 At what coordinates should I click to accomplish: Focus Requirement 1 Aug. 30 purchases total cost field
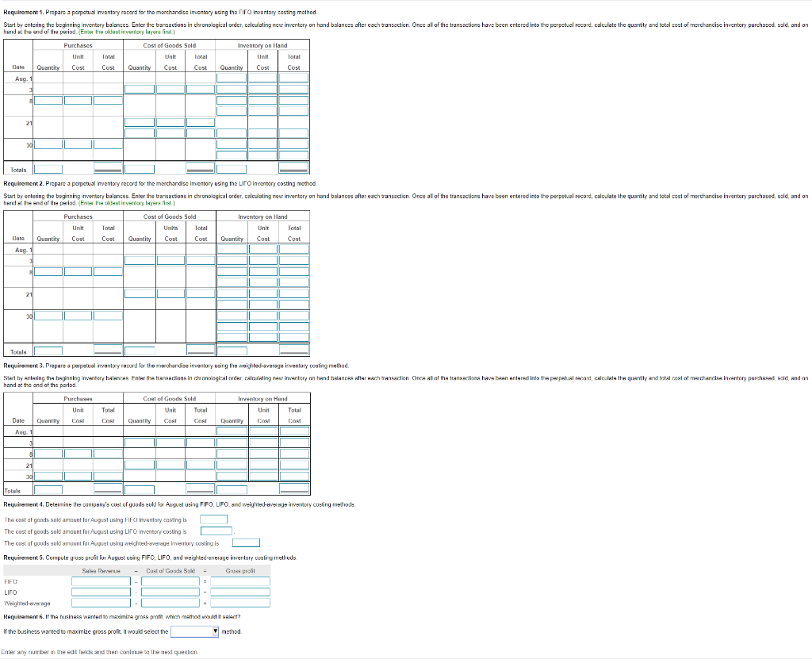(108, 144)
